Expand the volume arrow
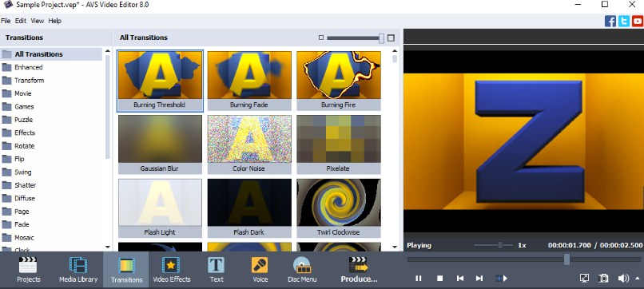The width and height of the screenshot is (644, 289). pyautogui.click(x=638, y=279)
